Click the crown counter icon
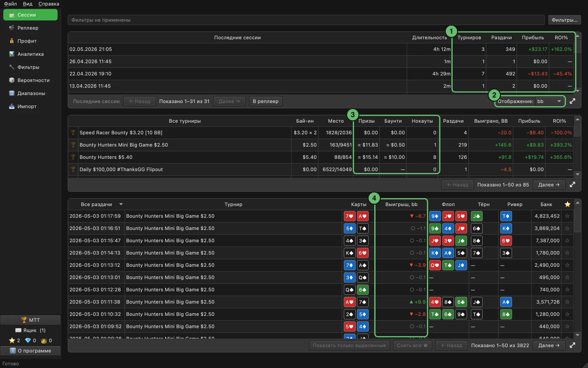 (x=44, y=340)
